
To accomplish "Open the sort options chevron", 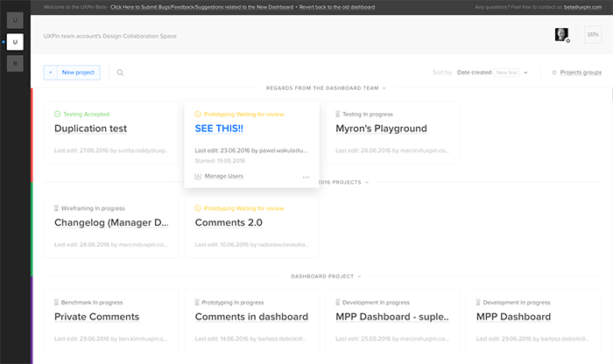I will (x=525, y=73).
